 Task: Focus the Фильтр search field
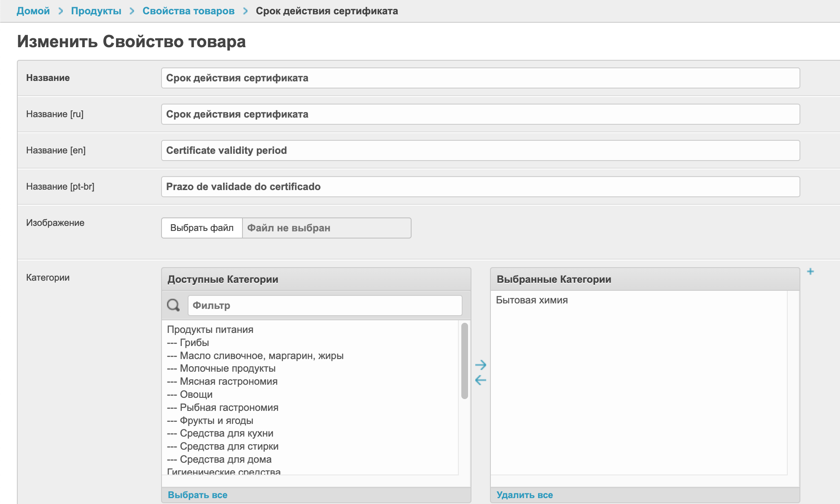pos(325,306)
